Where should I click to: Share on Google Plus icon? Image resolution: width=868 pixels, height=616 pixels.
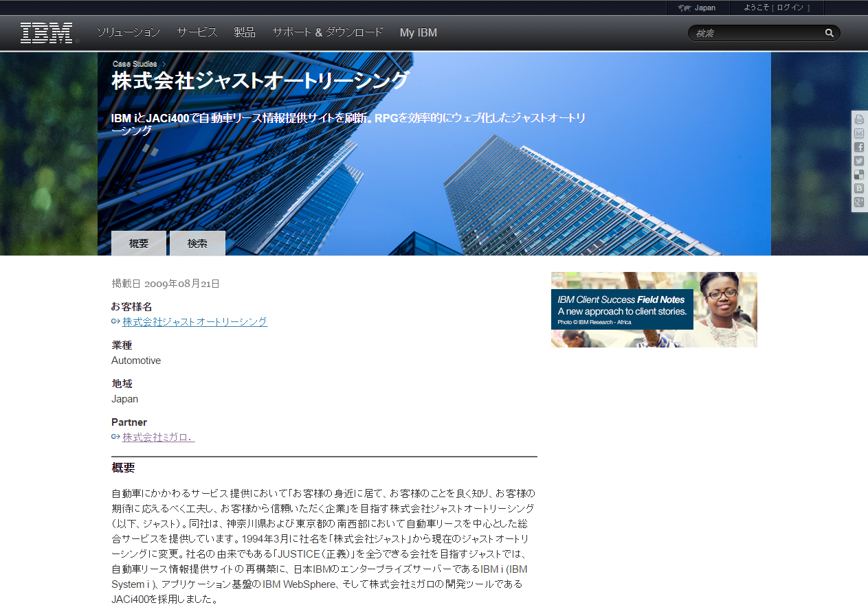pyautogui.click(x=859, y=202)
